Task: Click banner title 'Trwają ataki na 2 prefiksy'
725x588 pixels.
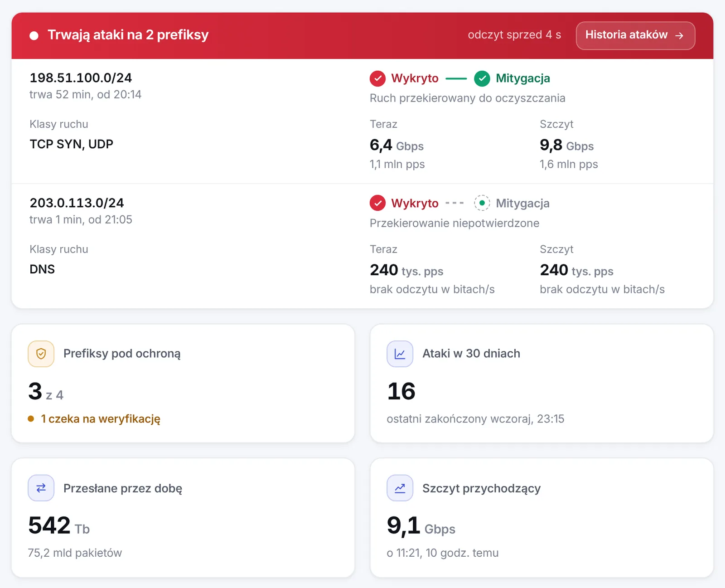Action: (x=128, y=35)
